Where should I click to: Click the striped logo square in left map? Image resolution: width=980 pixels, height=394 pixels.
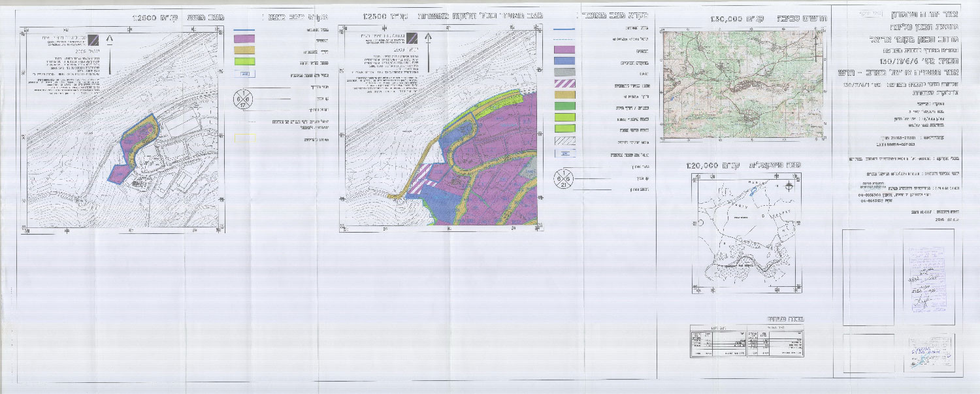[x=95, y=39]
